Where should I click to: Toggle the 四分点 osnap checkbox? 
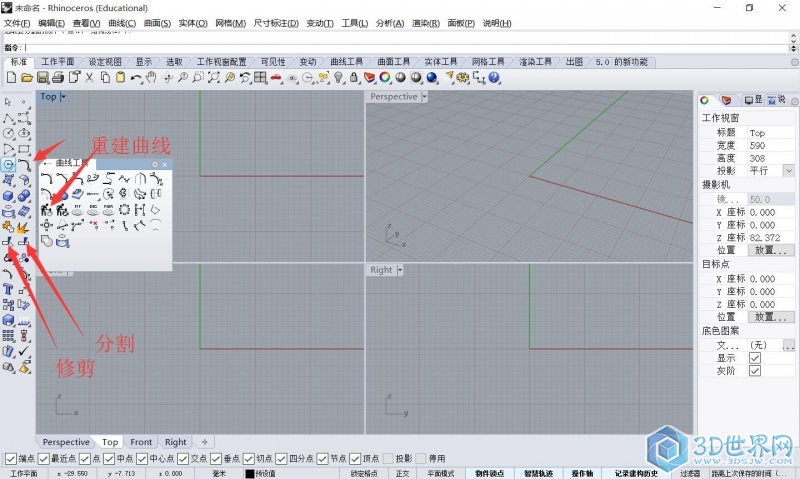coord(281,459)
